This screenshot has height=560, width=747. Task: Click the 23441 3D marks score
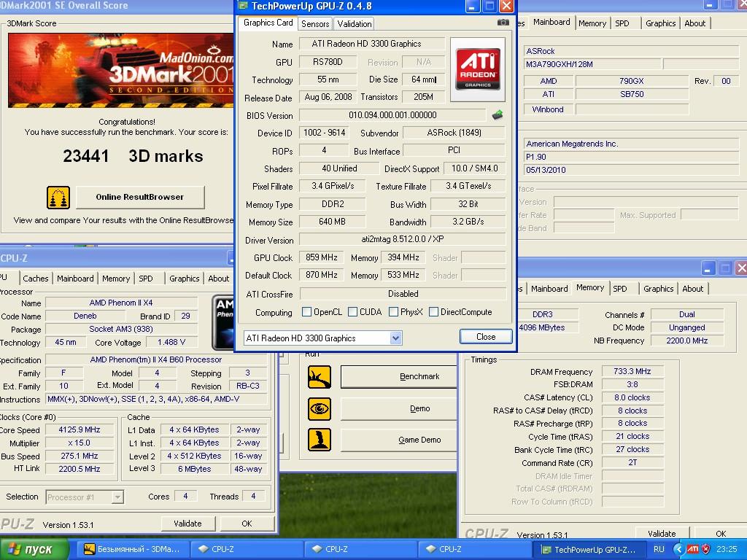tap(133, 156)
